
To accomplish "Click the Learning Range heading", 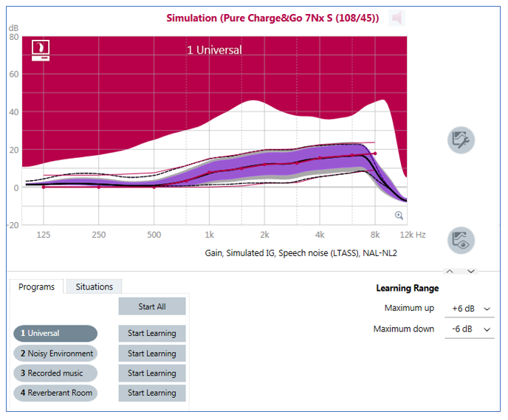I will click(408, 288).
